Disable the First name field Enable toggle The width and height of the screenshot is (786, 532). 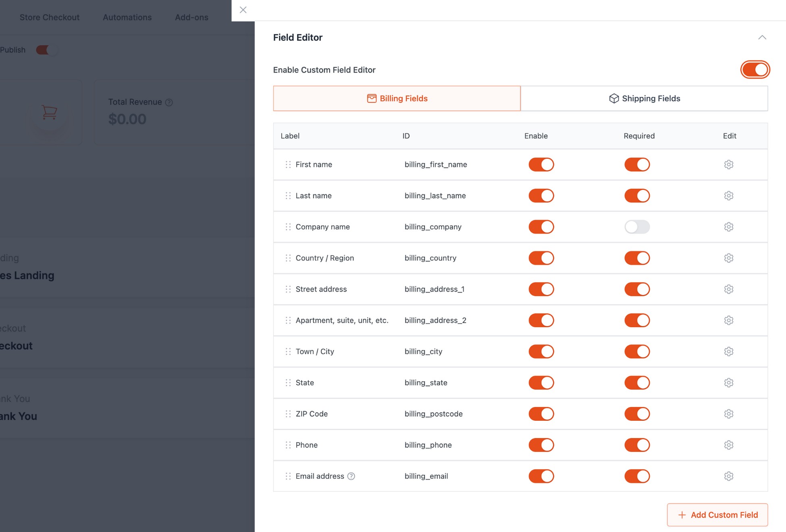541,164
